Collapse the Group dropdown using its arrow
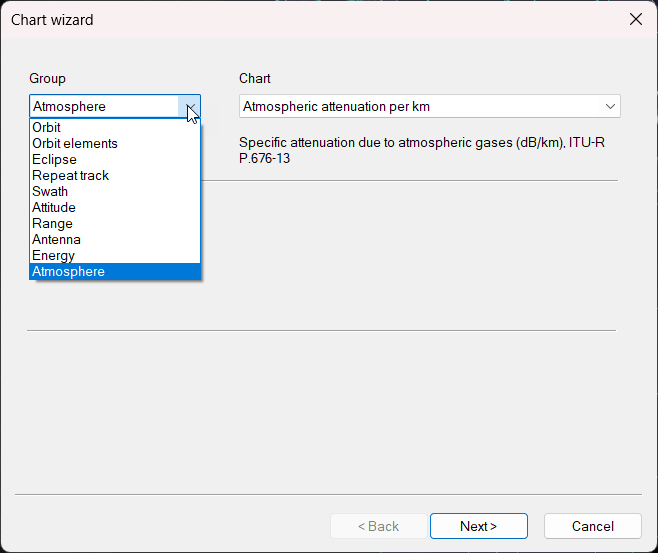This screenshot has width=658, height=553. click(189, 106)
